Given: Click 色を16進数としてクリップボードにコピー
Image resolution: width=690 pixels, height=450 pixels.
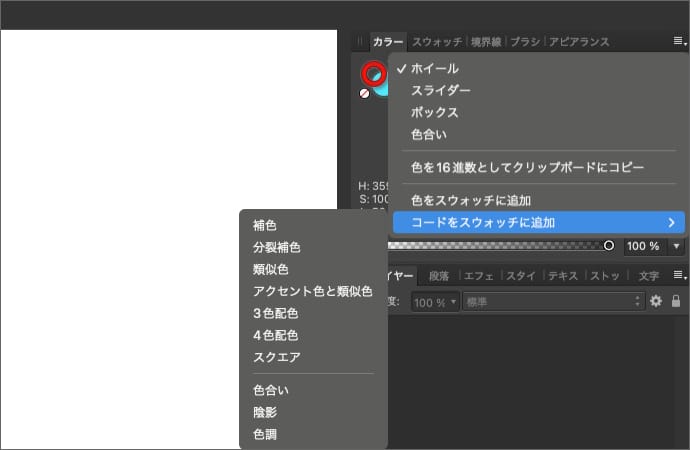Looking at the screenshot, I should 527,167.
